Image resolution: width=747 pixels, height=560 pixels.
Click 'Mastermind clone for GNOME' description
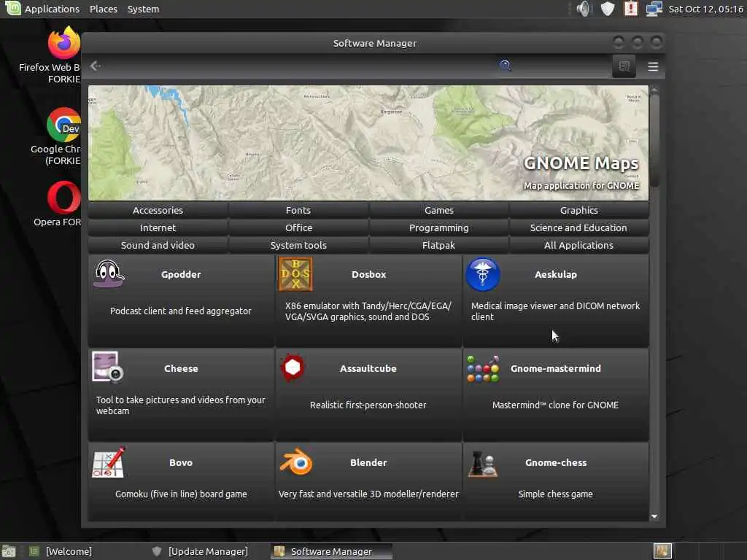coord(555,405)
